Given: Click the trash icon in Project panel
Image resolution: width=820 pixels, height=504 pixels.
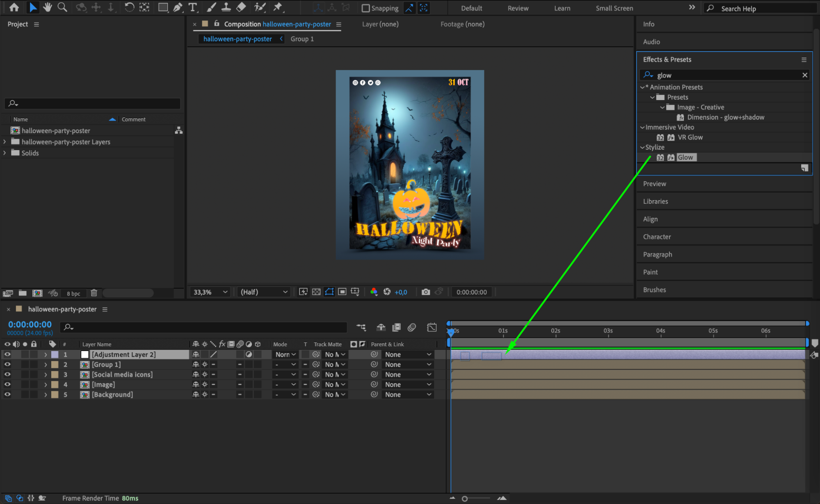Looking at the screenshot, I should pos(94,293).
